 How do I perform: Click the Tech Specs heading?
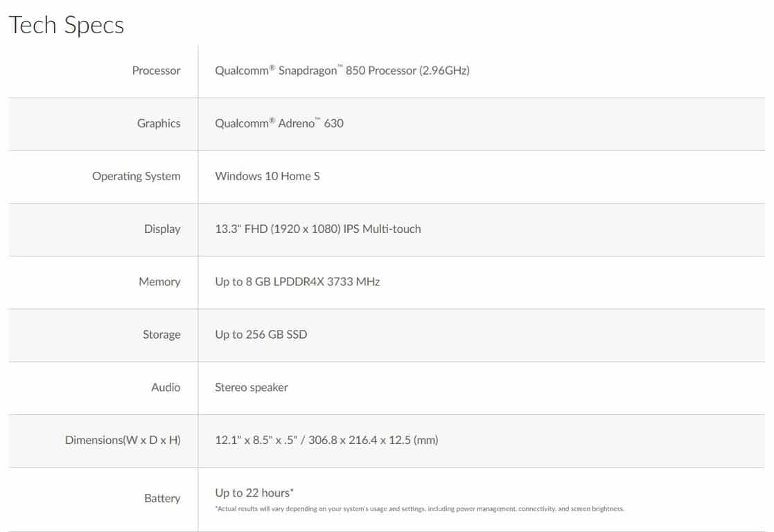66,25
